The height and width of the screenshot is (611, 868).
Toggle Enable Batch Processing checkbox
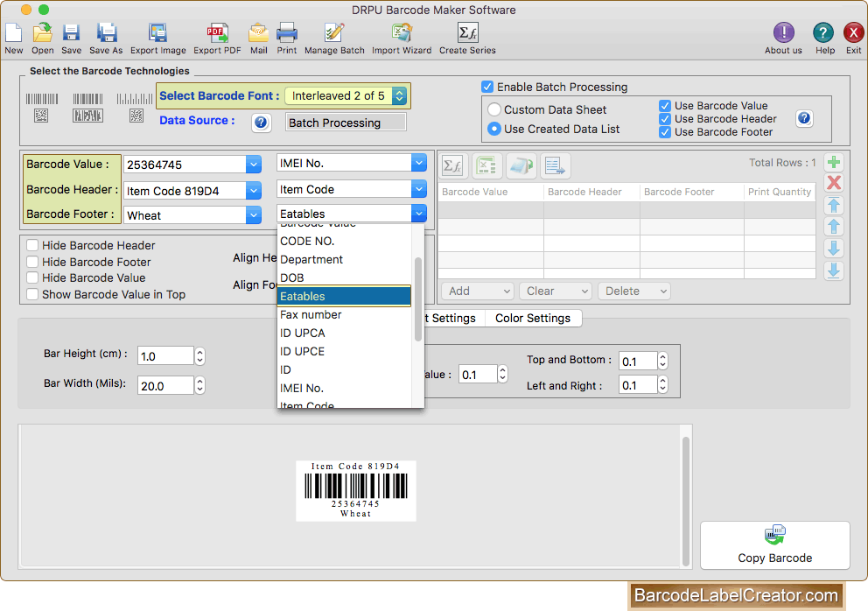487,87
